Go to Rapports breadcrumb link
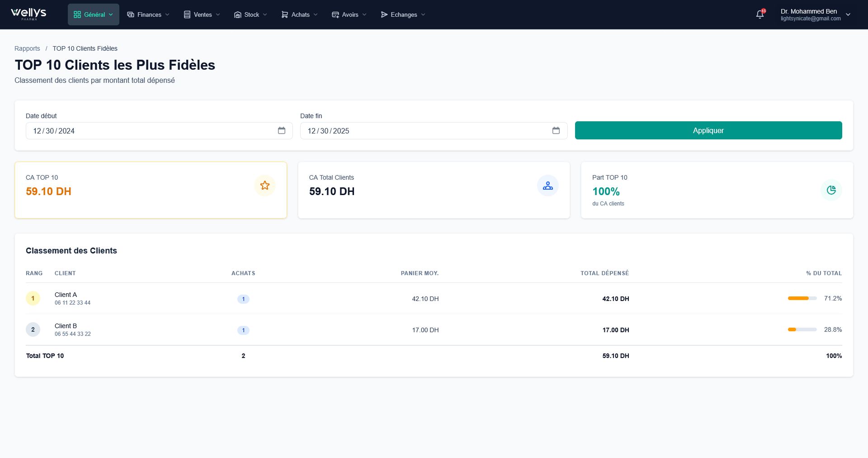Image resolution: width=868 pixels, height=458 pixels. point(27,48)
